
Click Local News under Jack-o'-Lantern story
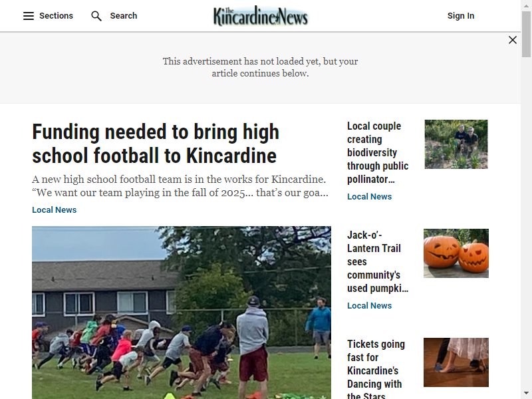pos(369,306)
